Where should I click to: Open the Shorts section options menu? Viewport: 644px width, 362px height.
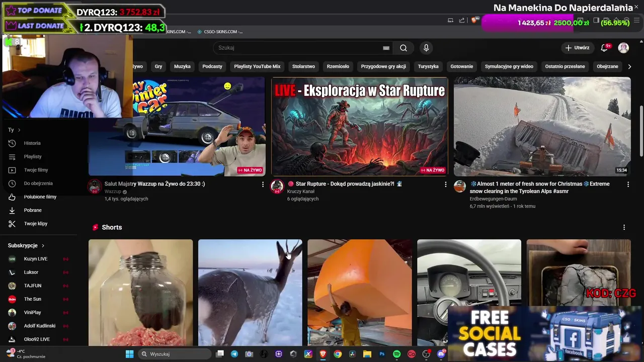coord(624,227)
